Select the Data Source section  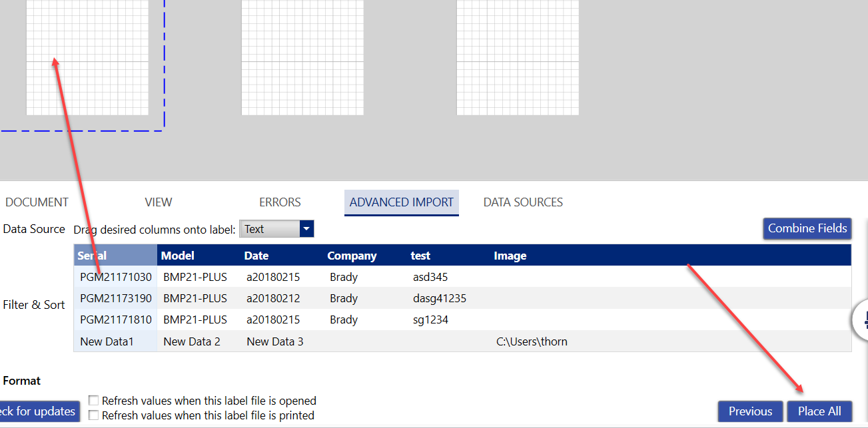(x=34, y=229)
